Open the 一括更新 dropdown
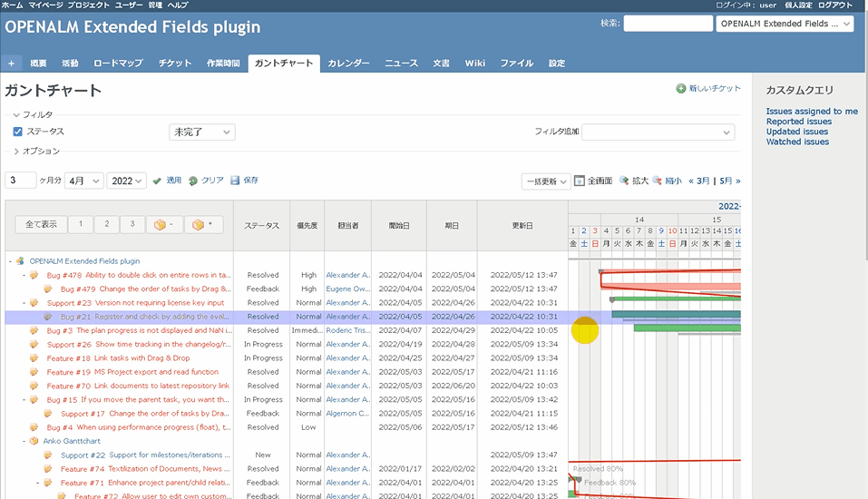The image size is (868, 499). click(x=546, y=181)
